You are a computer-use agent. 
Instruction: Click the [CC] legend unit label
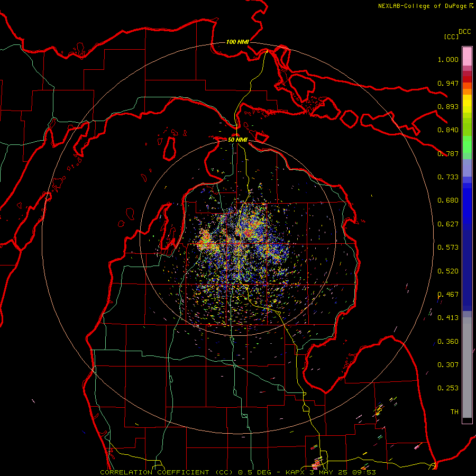point(451,36)
